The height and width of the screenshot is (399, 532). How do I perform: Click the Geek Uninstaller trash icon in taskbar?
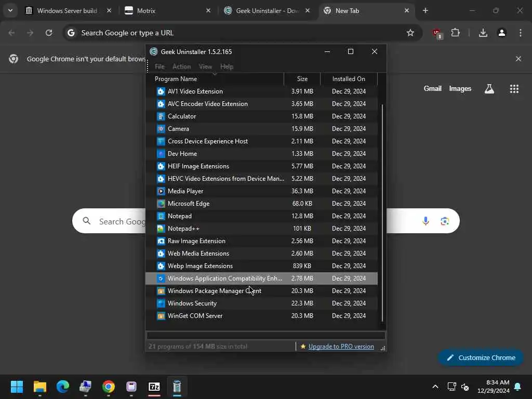[x=177, y=387]
